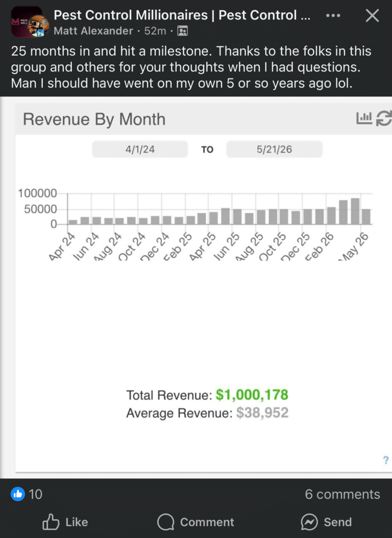Screen dimensions: 392x538
Task: Click the bar chart view icon
Action: tap(364, 118)
